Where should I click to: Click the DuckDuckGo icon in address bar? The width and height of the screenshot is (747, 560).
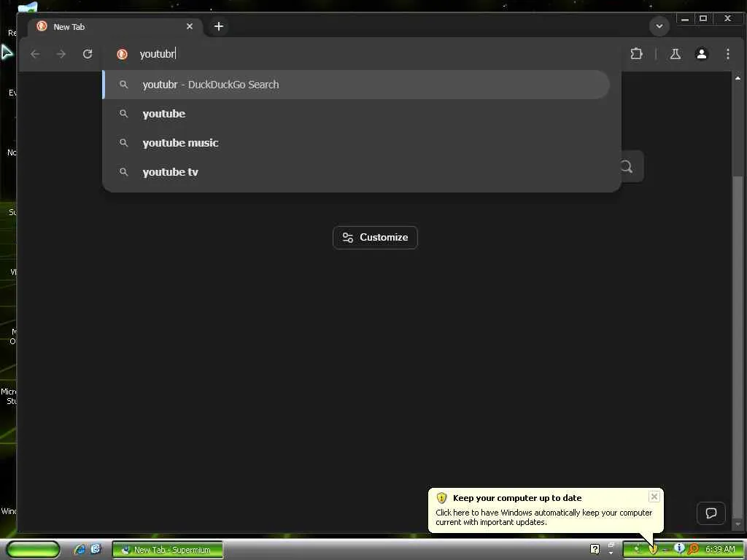122,54
